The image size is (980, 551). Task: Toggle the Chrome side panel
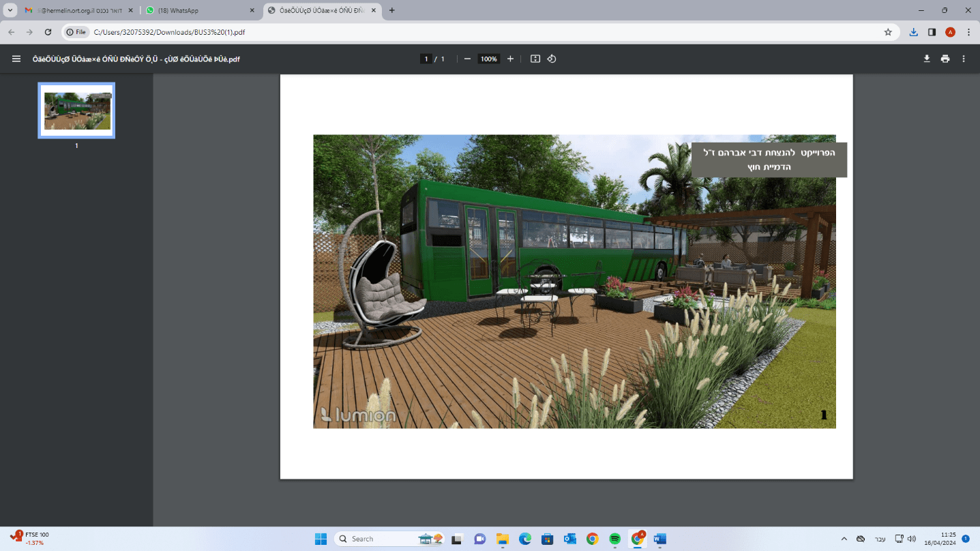tap(932, 32)
